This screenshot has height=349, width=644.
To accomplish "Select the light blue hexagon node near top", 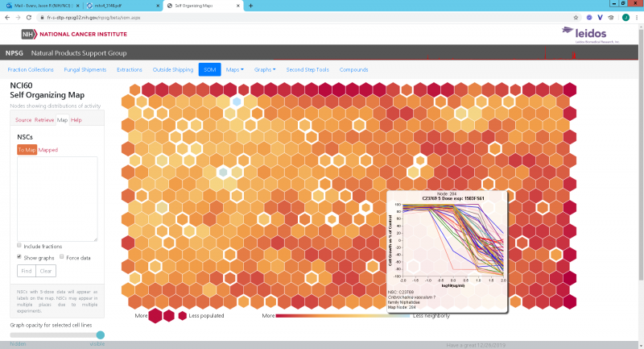I will tap(236, 102).
